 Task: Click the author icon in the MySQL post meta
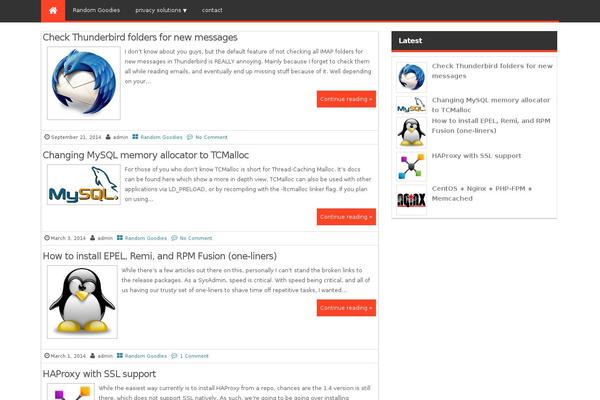93,238
